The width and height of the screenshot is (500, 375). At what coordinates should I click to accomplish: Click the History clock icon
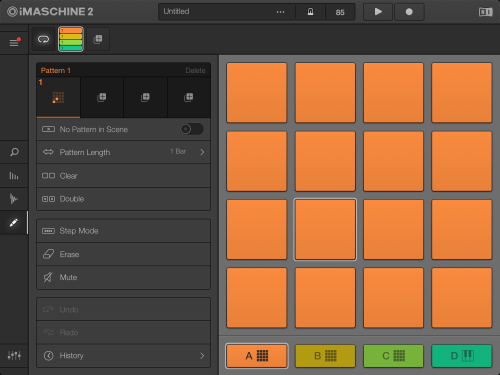click(49, 356)
